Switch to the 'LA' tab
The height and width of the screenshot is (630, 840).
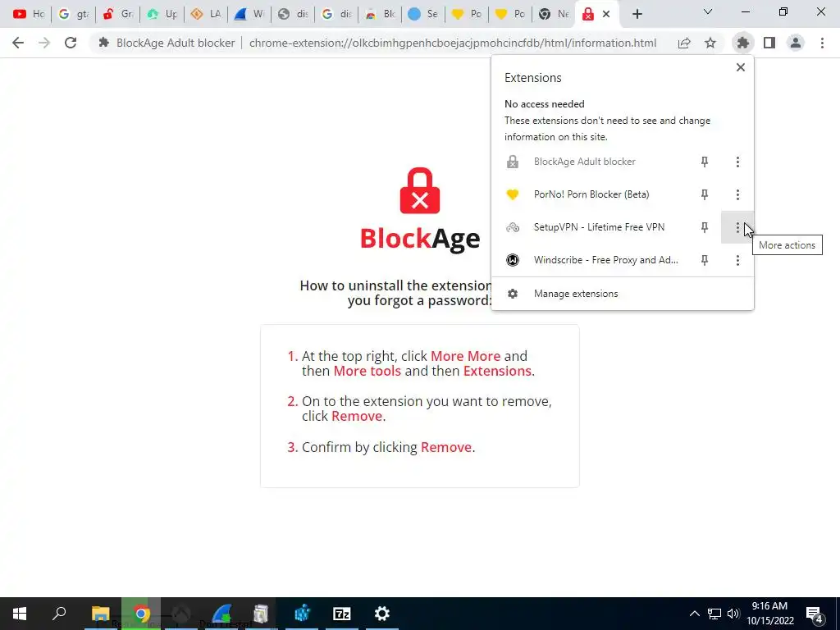(206, 14)
